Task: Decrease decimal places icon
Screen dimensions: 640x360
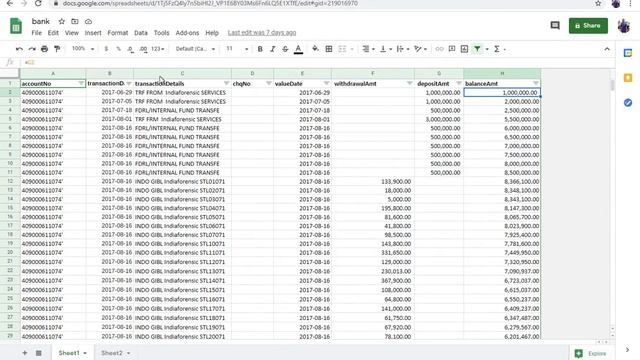Action: (x=131, y=49)
